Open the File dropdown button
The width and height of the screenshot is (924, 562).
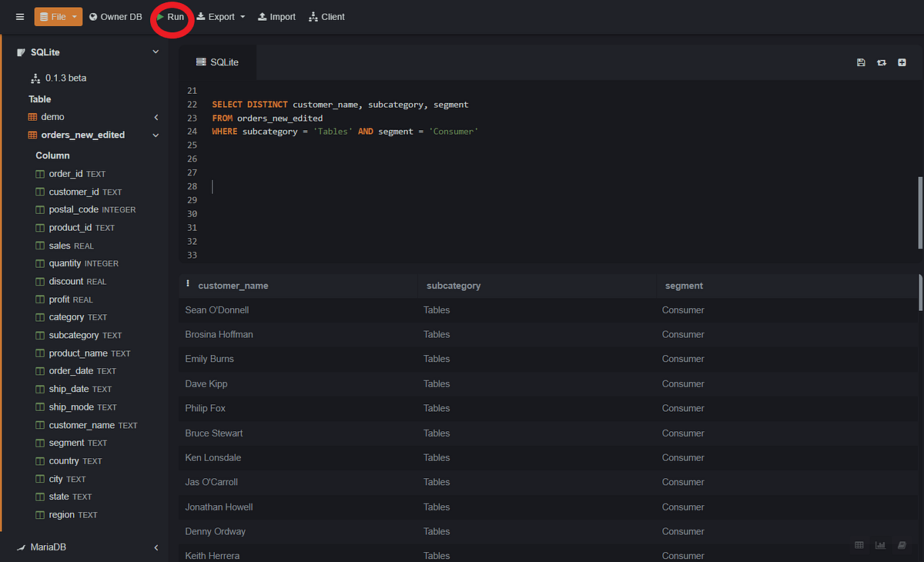59,17
